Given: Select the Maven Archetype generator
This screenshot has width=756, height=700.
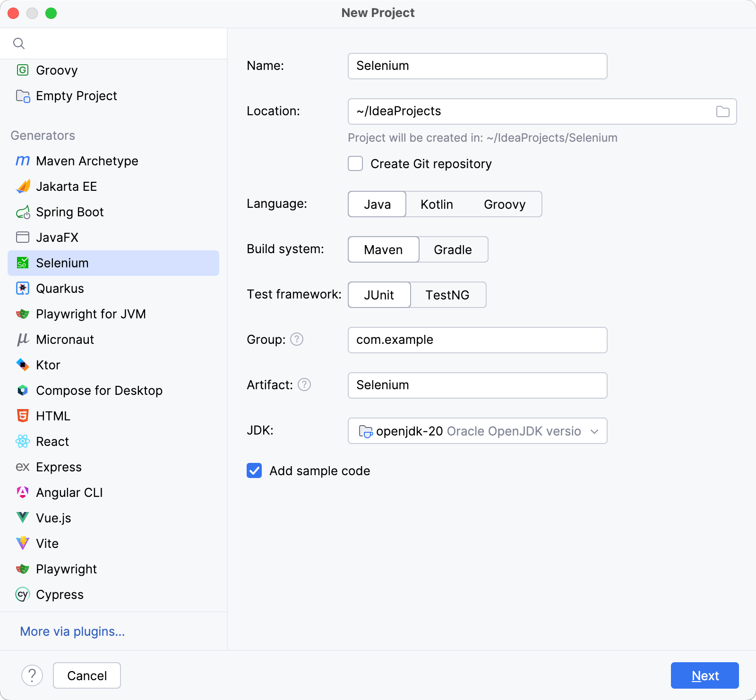Looking at the screenshot, I should 86,161.
